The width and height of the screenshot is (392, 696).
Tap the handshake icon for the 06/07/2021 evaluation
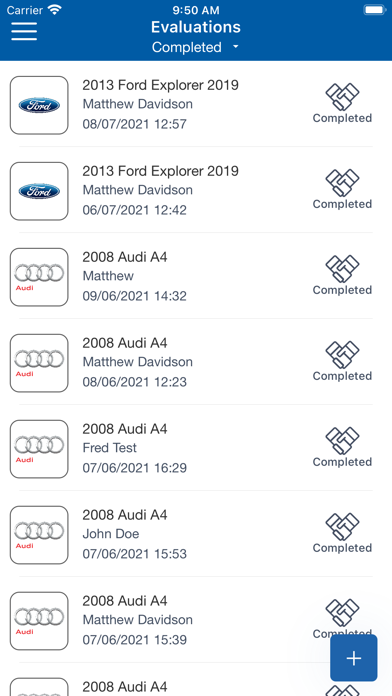tap(342, 182)
